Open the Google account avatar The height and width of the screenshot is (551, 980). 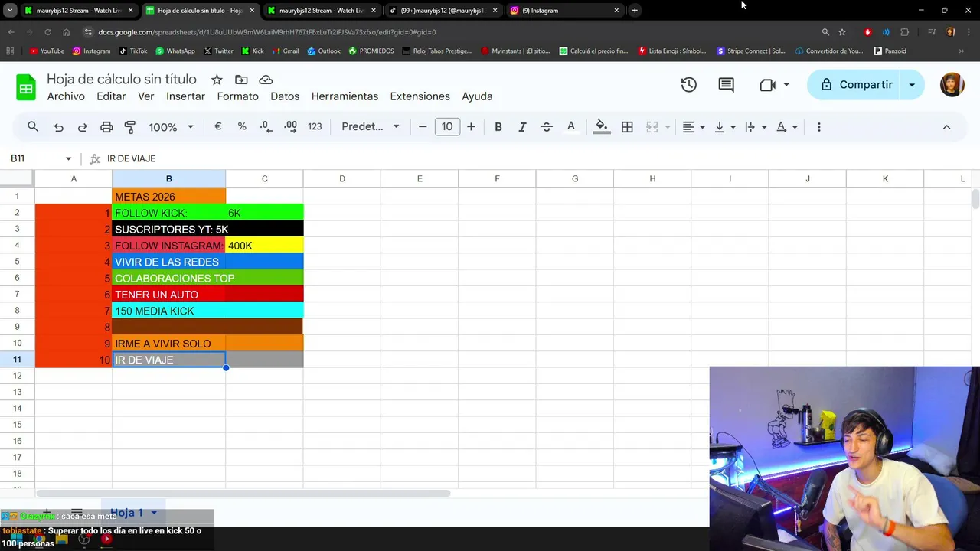click(x=952, y=85)
